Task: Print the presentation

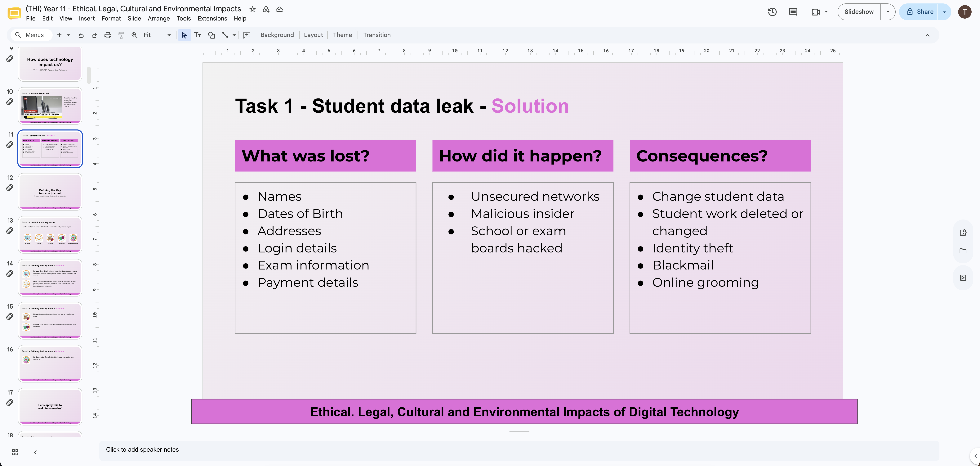Action: click(108, 35)
